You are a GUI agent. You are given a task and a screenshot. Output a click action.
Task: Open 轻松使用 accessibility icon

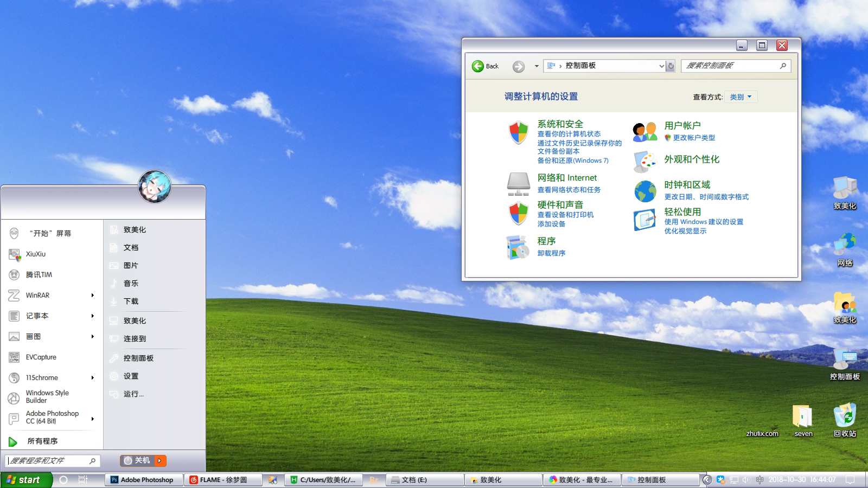point(644,219)
